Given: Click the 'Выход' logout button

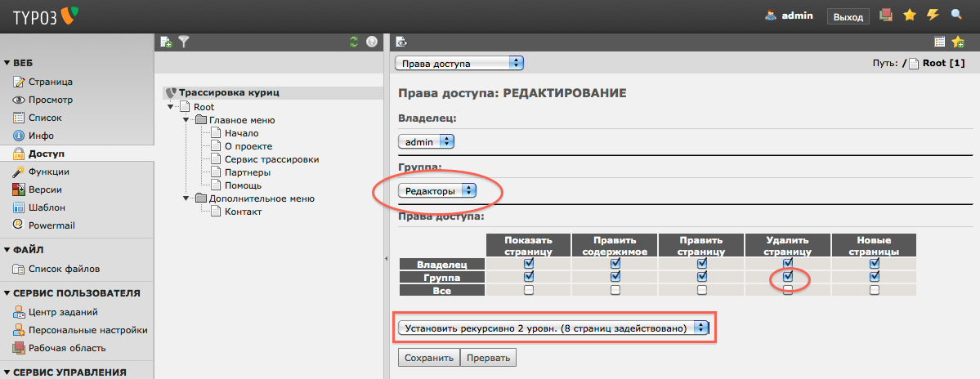Looking at the screenshot, I should pyautogui.click(x=848, y=16).
